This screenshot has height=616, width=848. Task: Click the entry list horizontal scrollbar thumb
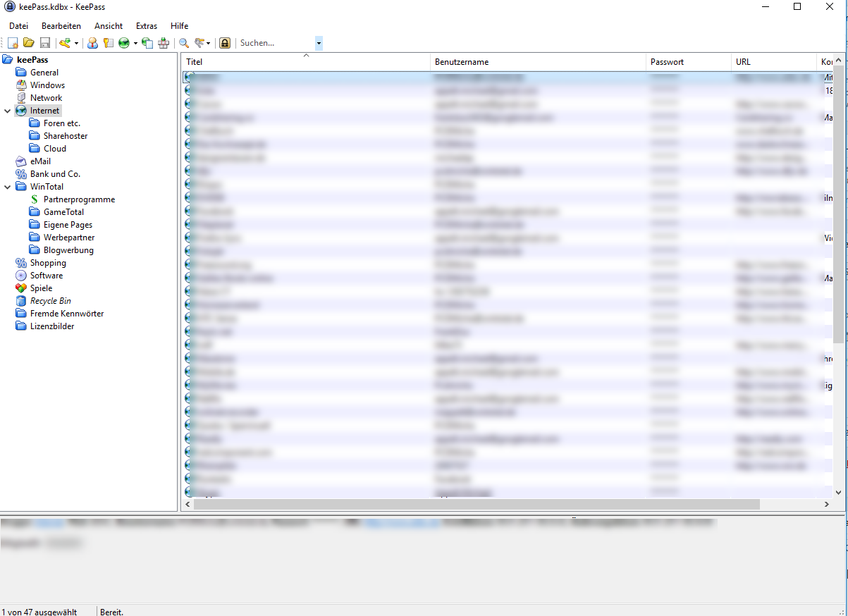coord(477,505)
